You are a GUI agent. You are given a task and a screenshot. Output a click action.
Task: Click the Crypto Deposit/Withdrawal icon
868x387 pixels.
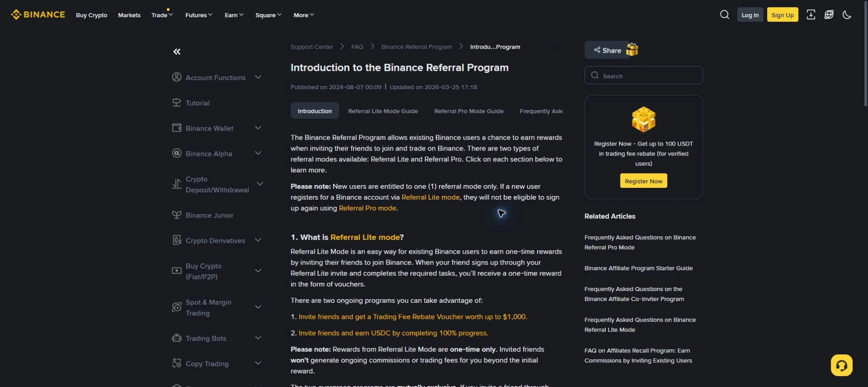tap(177, 184)
